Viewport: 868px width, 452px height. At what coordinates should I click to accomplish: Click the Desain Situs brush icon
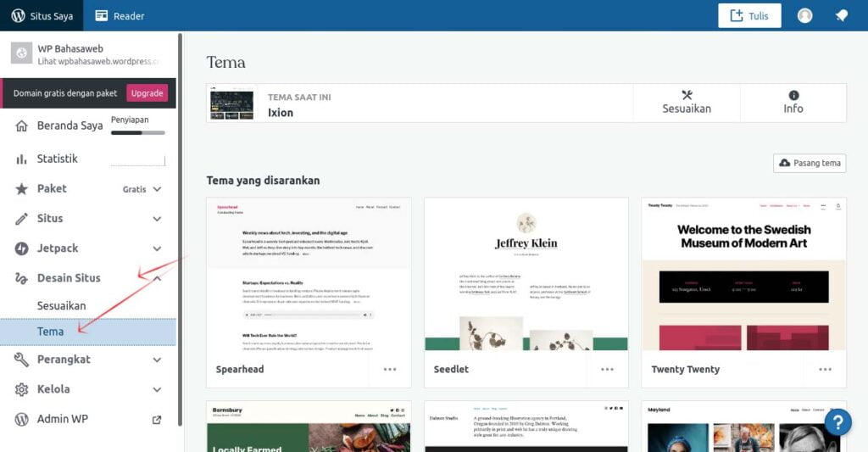(x=21, y=278)
